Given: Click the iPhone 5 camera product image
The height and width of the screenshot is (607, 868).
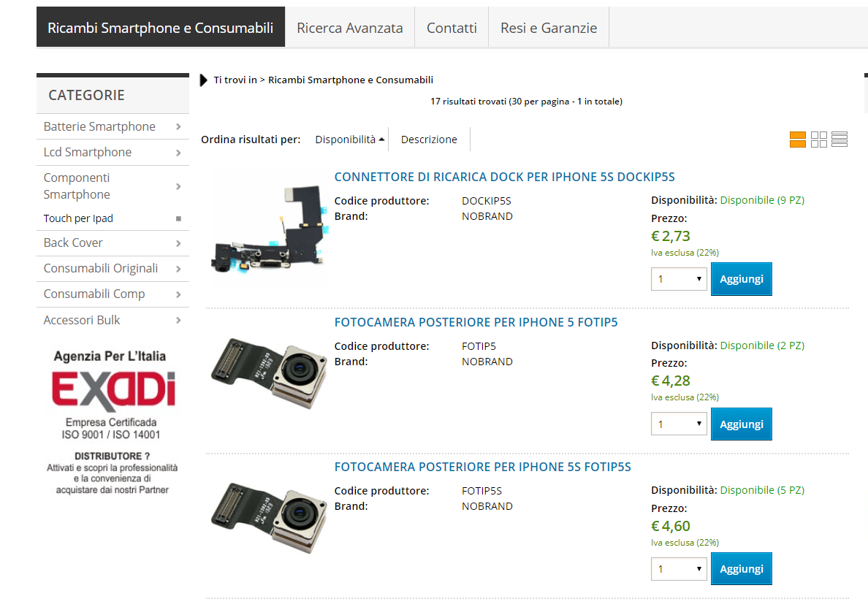Looking at the screenshot, I should point(269,373).
